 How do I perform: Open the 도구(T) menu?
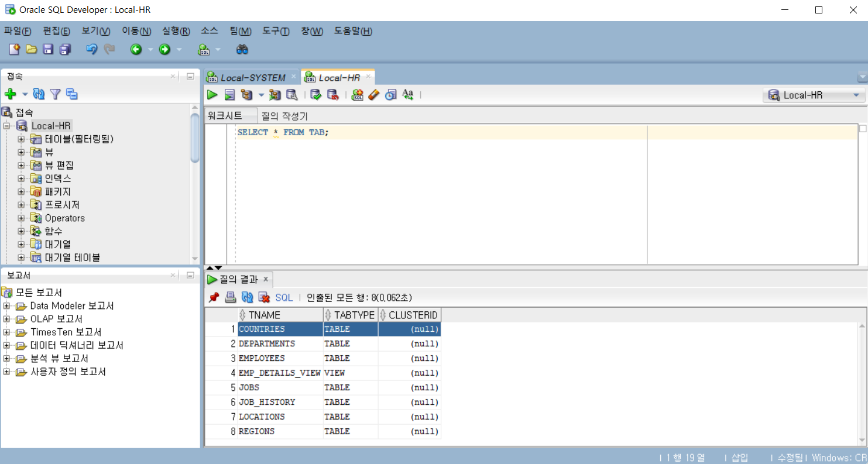tap(276, 31)
